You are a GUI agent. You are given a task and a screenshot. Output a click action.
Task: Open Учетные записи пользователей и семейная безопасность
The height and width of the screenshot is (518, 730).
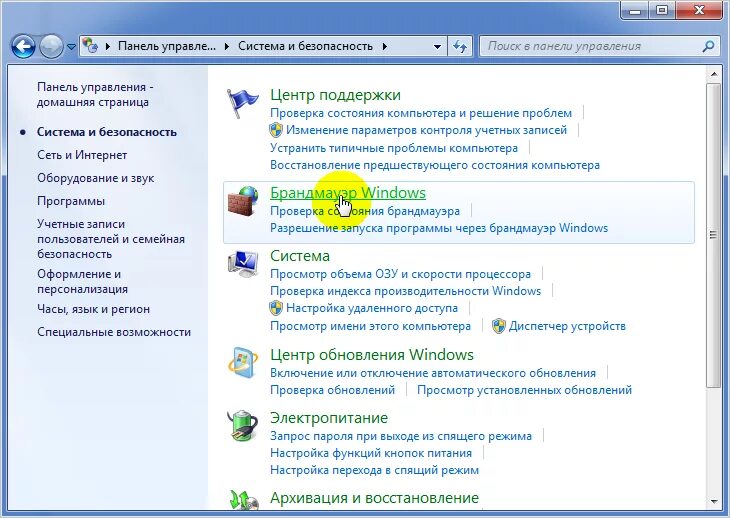111,239
